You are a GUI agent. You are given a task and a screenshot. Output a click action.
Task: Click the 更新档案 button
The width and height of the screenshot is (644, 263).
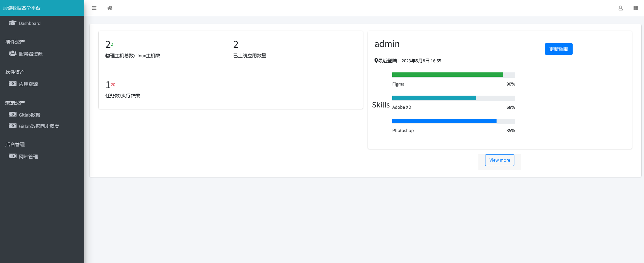point(558,49)
